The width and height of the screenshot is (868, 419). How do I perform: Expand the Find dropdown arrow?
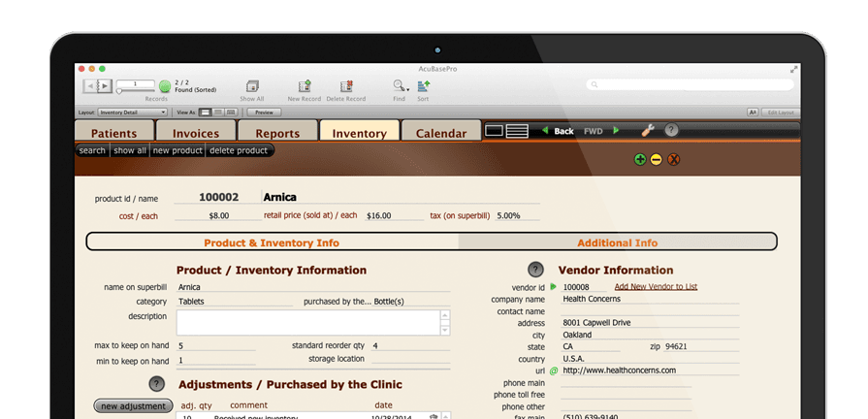(408, 89)
